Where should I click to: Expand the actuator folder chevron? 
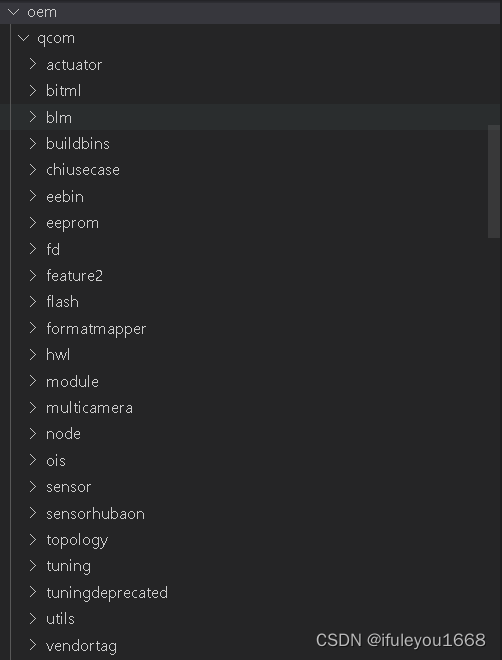pos(33,64)
